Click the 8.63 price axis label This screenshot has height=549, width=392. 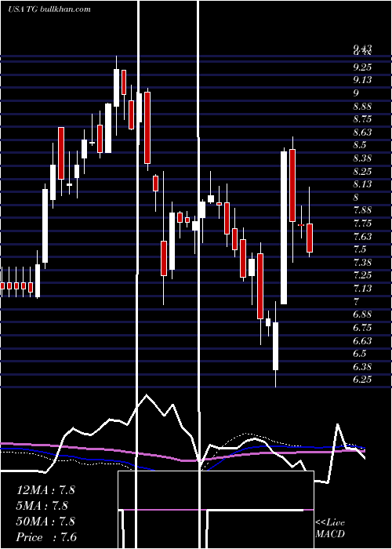click(x=362, y=132)
